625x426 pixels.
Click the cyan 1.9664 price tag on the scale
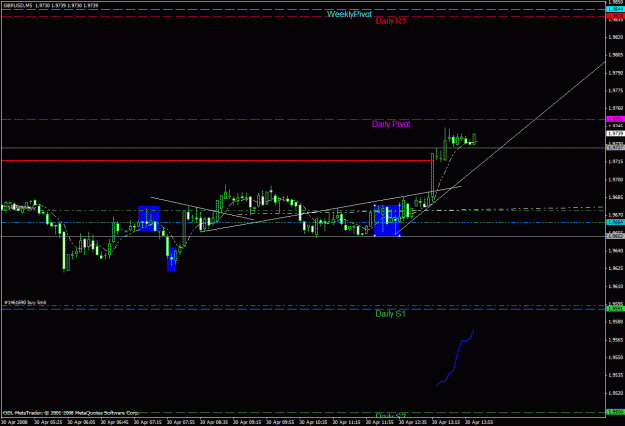point(615,222)
